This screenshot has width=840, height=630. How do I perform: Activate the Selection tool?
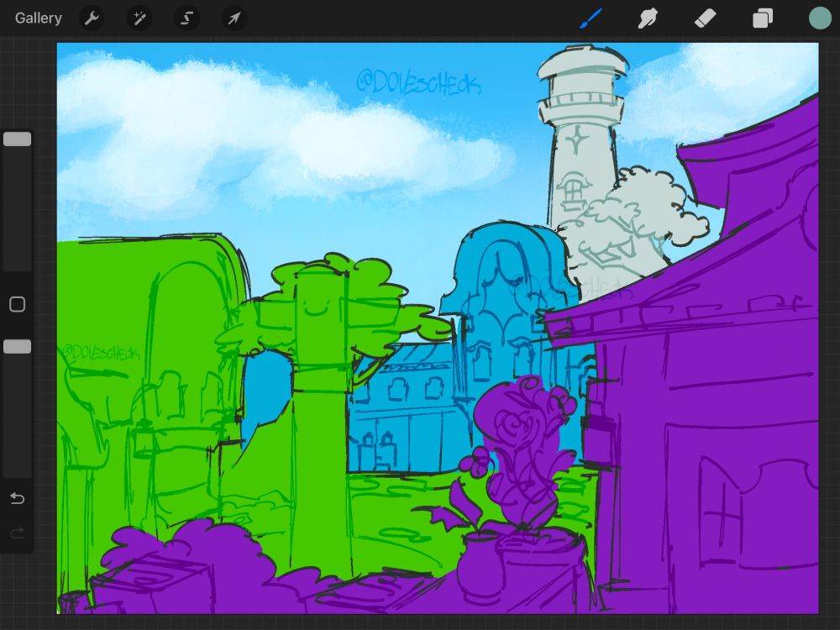(x=187, y=18)
